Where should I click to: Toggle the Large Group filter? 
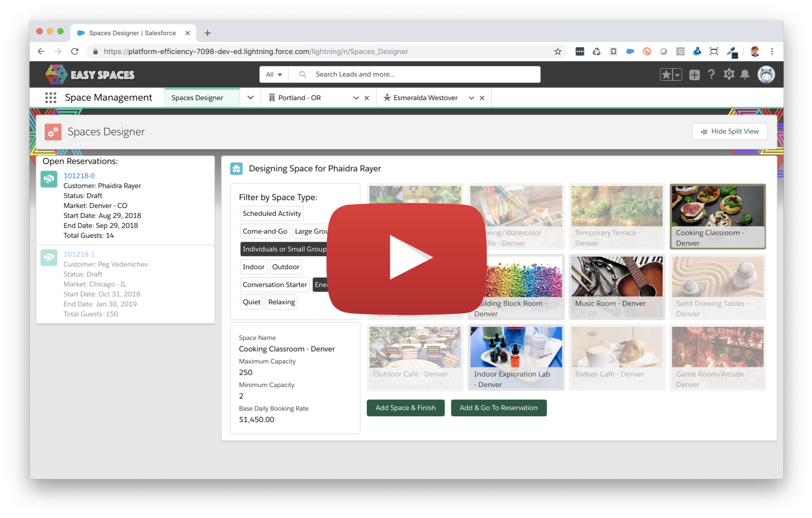coord(311,231)
